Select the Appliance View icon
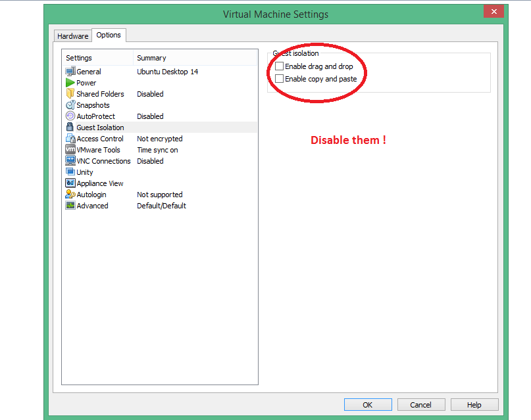Screen dimensions: 531x420 click(x=70, y=183)
